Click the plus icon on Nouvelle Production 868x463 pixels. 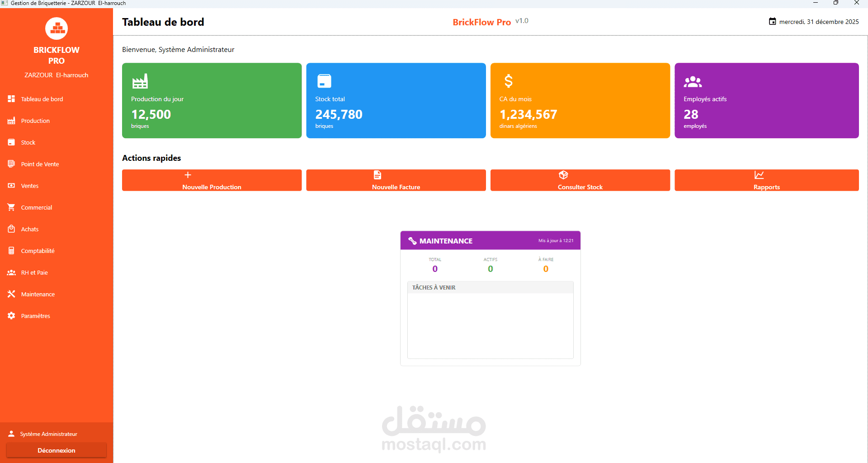tap(188, 175)
